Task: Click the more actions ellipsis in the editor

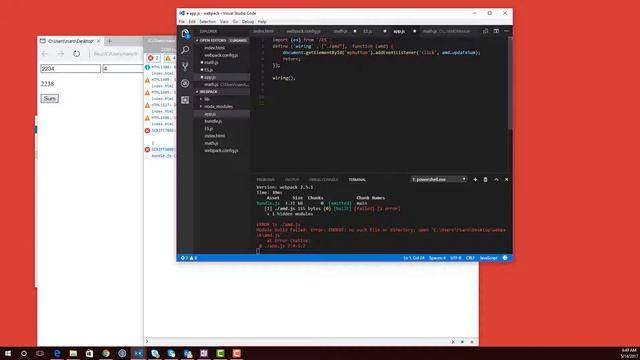Action: coord(507,31)
